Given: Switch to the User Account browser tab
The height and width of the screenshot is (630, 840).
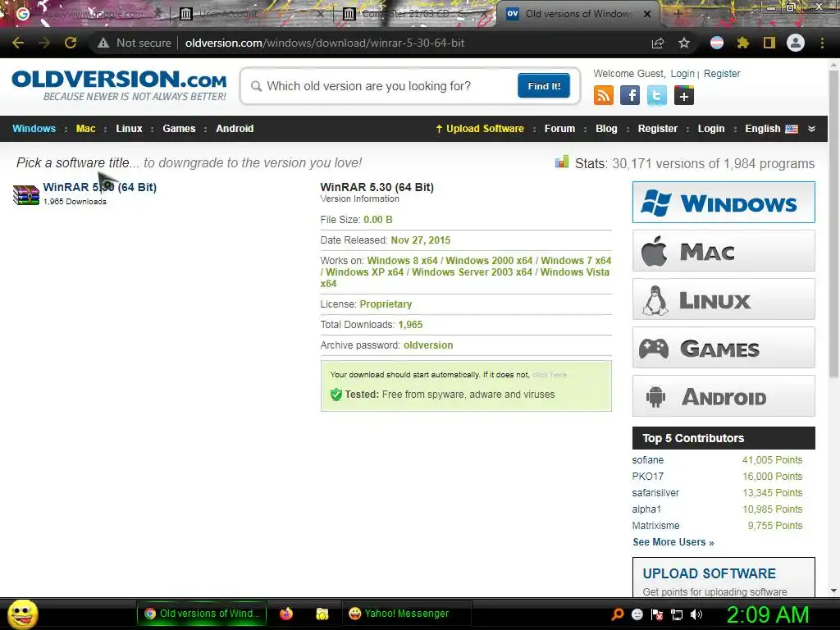Looking at the screenshot, I should tap(251, 14).
